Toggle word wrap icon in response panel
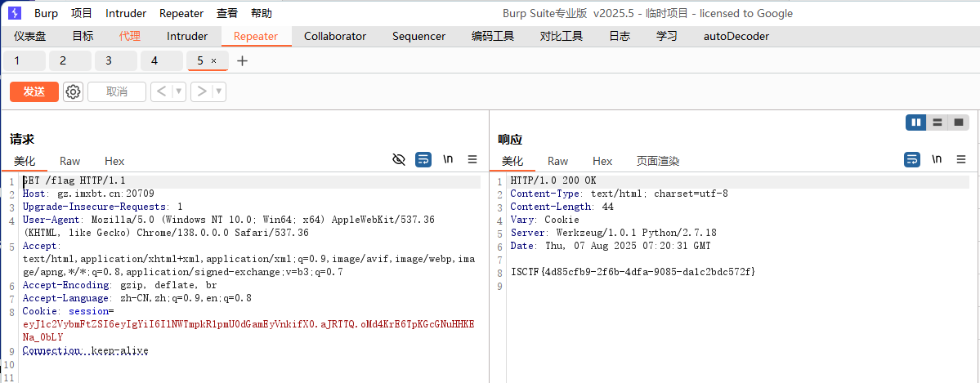 pos(911,159)
